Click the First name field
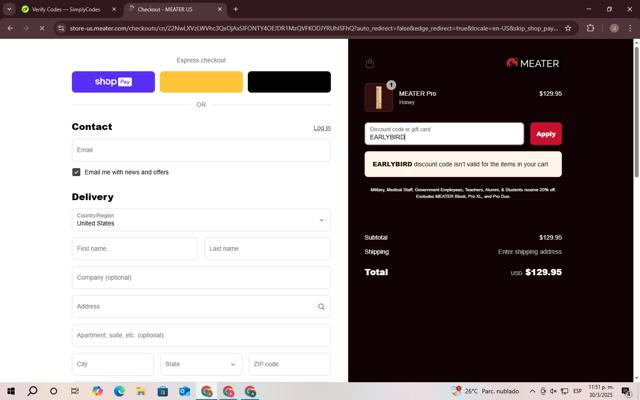Screen dimensions: 640x400 click(135, 249)
